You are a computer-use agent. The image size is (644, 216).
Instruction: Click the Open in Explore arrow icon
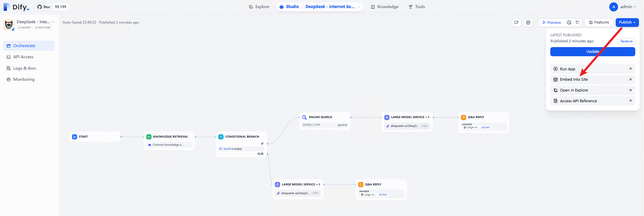tap(630, 91)
